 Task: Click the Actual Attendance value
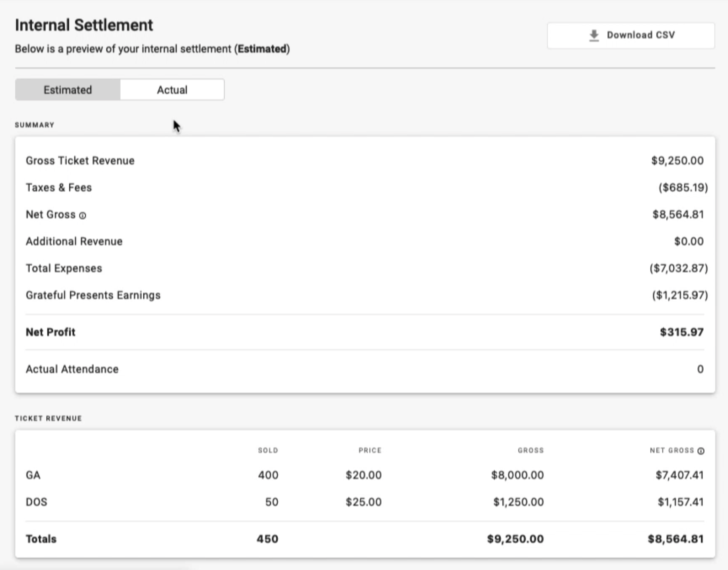point(700,369)
